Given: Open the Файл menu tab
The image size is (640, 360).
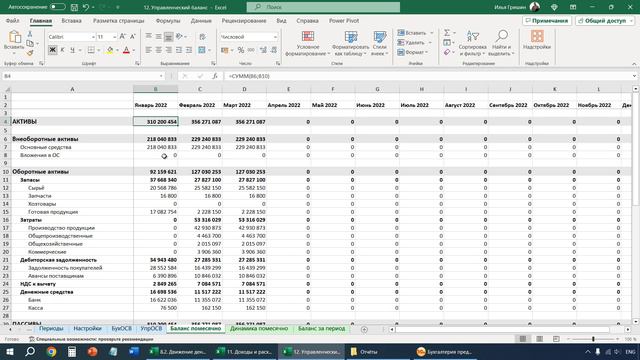Looking at the screenshot, I should pyautogui.click(x=13, y=20).
